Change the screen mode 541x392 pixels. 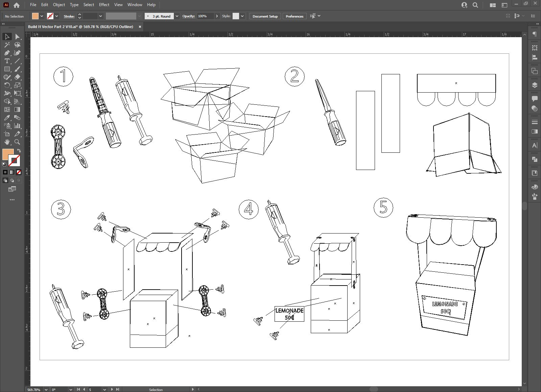point(12,189)
